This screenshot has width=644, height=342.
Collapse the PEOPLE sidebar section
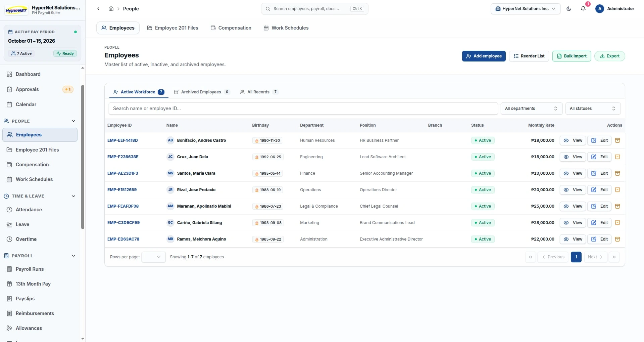coord(40,121)
